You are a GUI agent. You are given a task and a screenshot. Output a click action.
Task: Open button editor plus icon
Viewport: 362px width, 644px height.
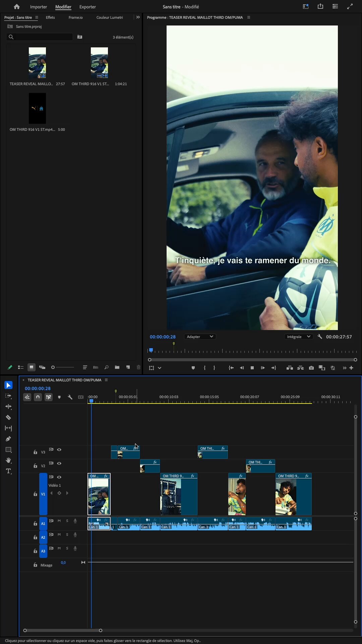351,368
